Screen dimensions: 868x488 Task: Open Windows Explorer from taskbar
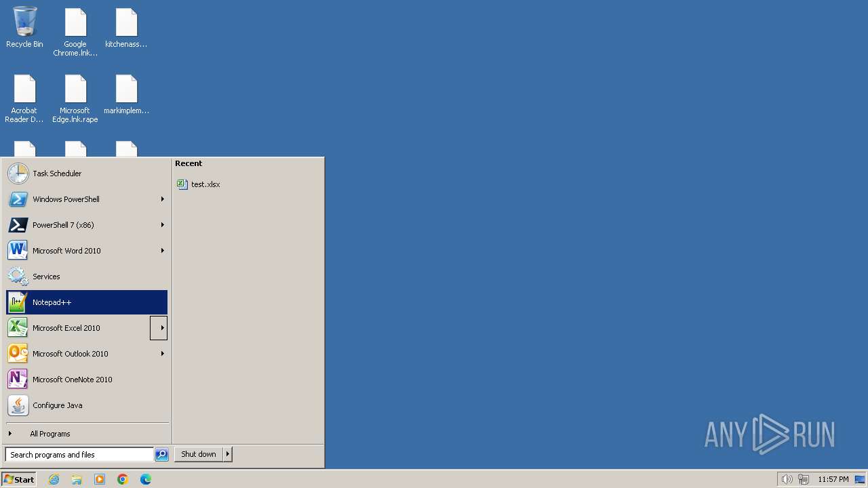pyautogui.click(x=77, y=479)
